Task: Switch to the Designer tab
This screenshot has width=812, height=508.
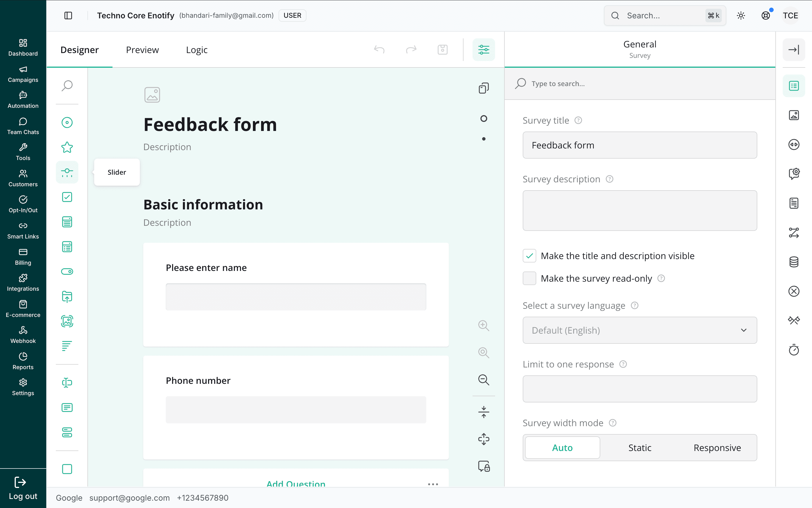Action: (x=80, y=50)
